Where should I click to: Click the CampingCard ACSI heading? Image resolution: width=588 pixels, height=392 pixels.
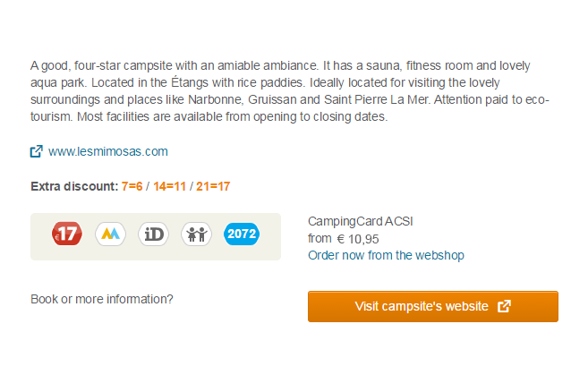pyautogui.click(x=361, y=221)
